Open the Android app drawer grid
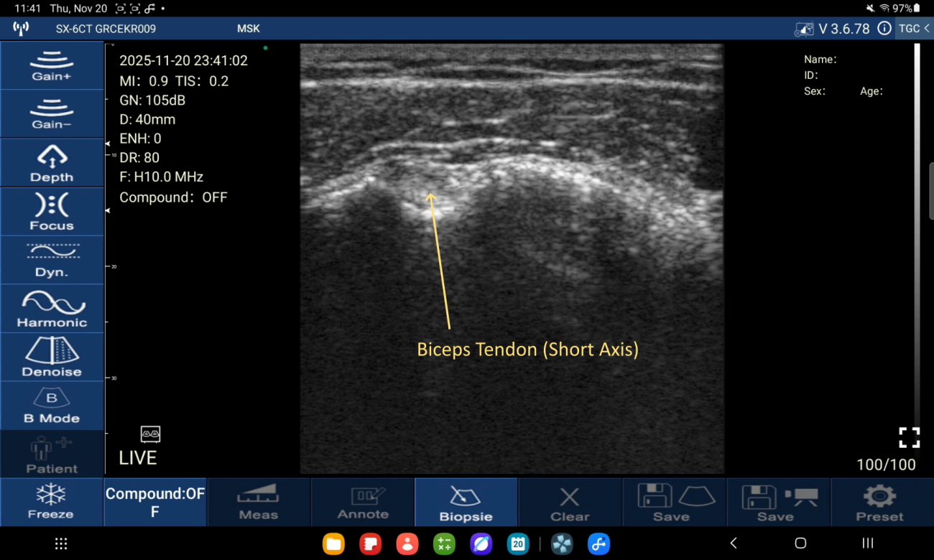 (x=61, y=543)
